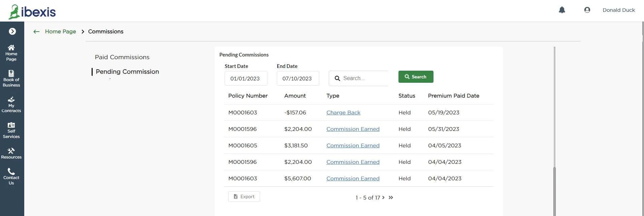Select amount -$157.06 cell
This screenshot has width=644, height=216.
[295, 113]
